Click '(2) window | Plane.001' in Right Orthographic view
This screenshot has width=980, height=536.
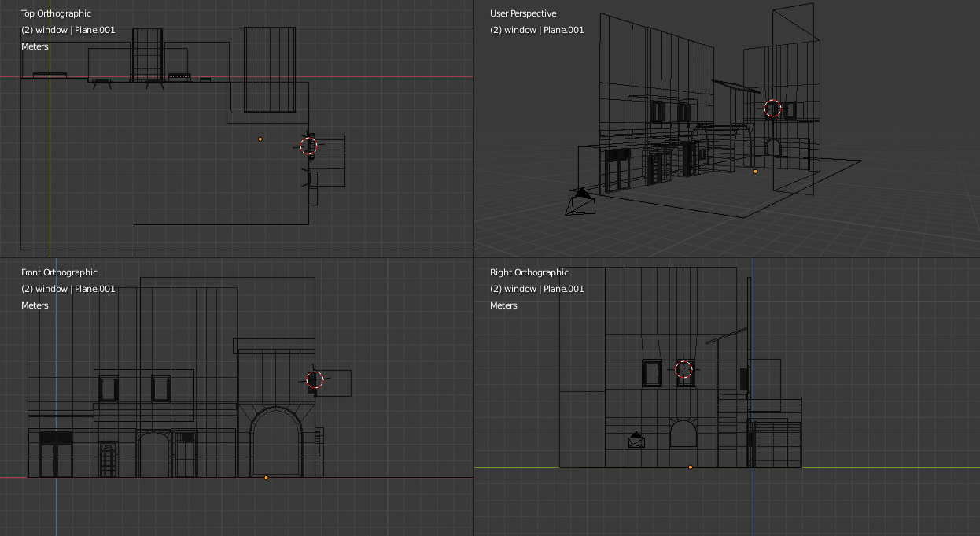click(x=537, y=289)
